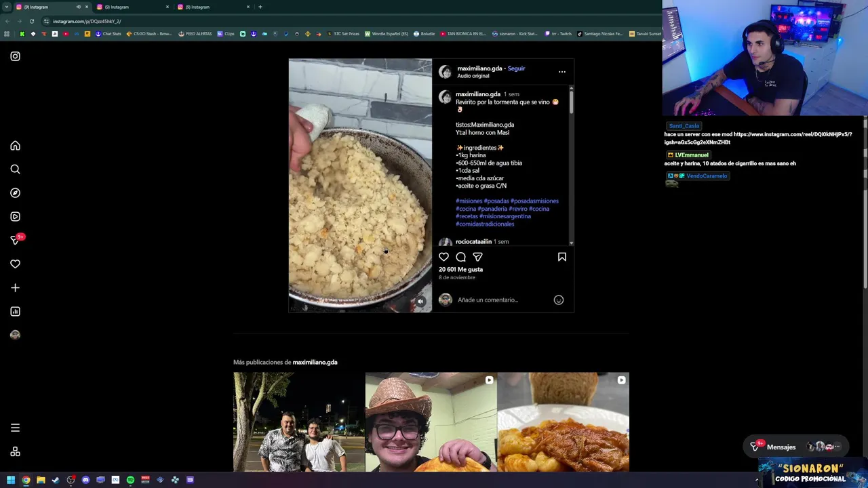Click Santi_Casla username in chat overlay
This screenshot has height=488, width=868.
684,126
